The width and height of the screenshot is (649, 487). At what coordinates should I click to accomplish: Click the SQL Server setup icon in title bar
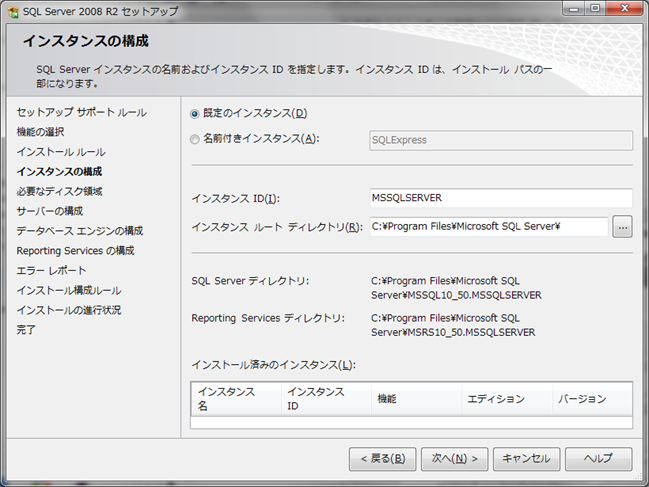pos(13,12)
